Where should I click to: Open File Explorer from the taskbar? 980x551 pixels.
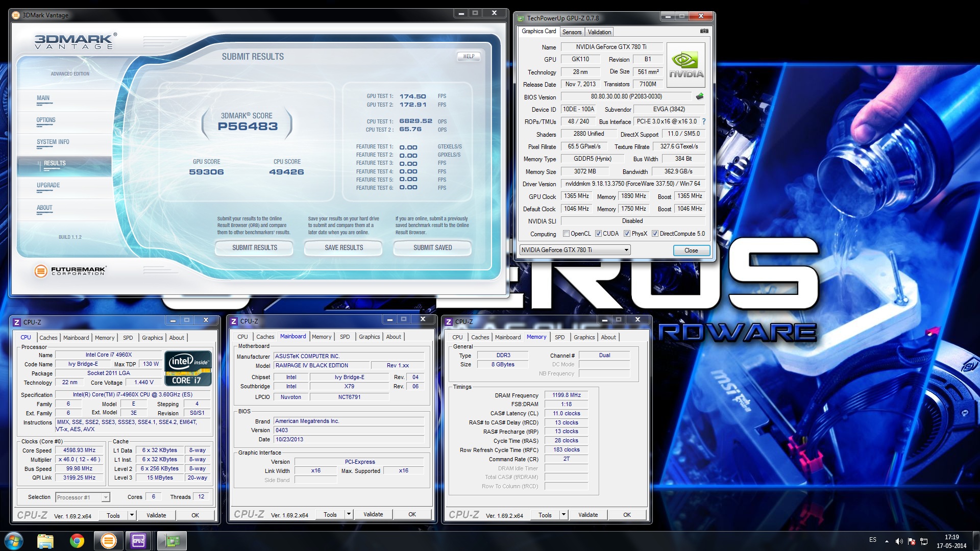click(x=45, y=541)
